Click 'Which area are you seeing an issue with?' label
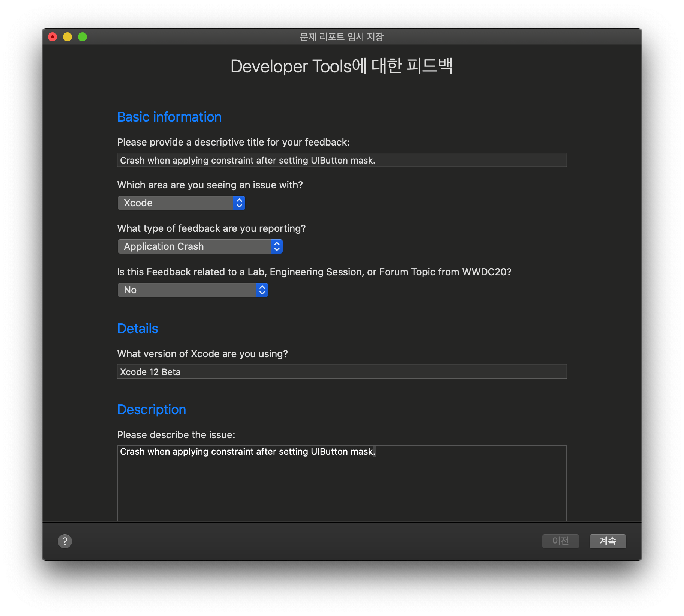Screen dimensions: 684x616 [210, 185]
